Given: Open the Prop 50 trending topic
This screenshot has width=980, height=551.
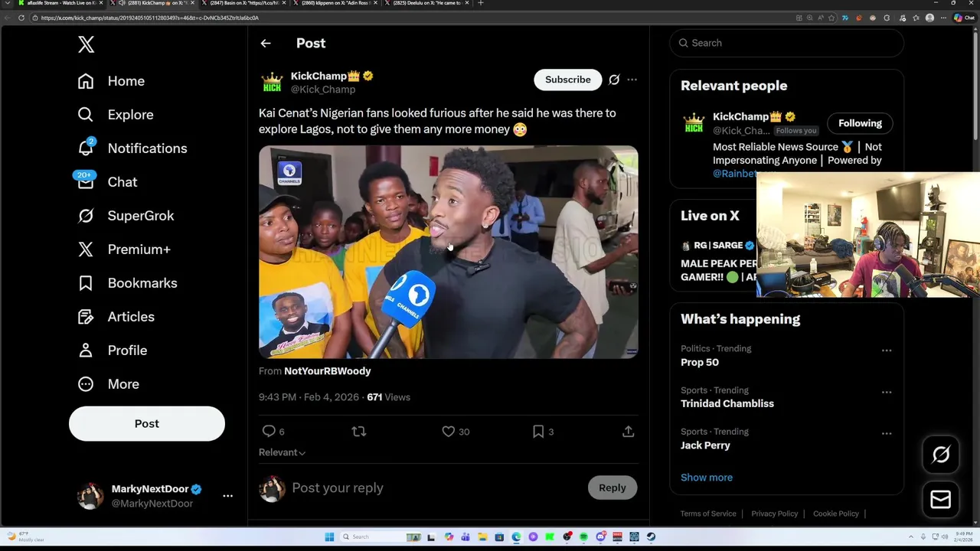Looking at the screenshot, I should click(x=700, y=363).
